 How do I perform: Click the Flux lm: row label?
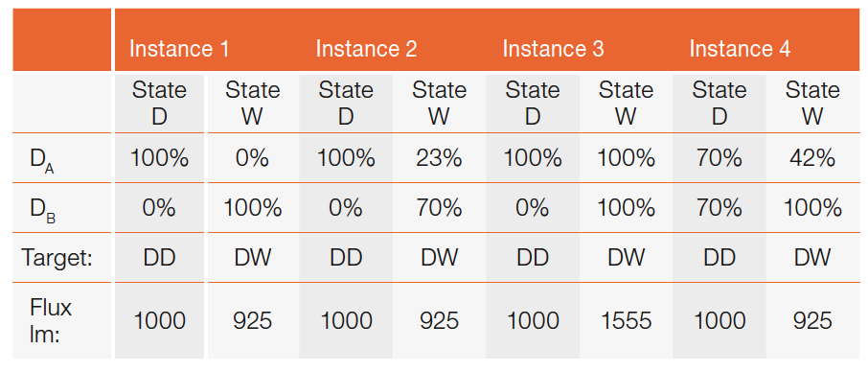(51, 321)
